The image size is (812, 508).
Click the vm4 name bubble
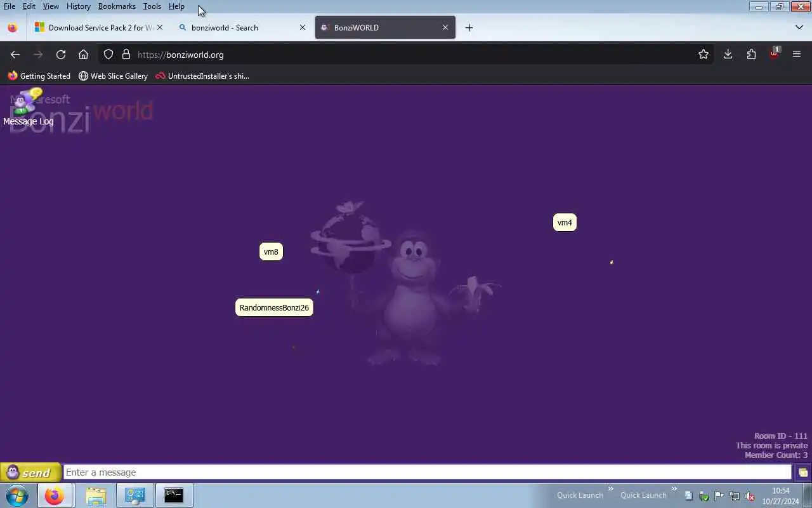(x=565, y=222)
